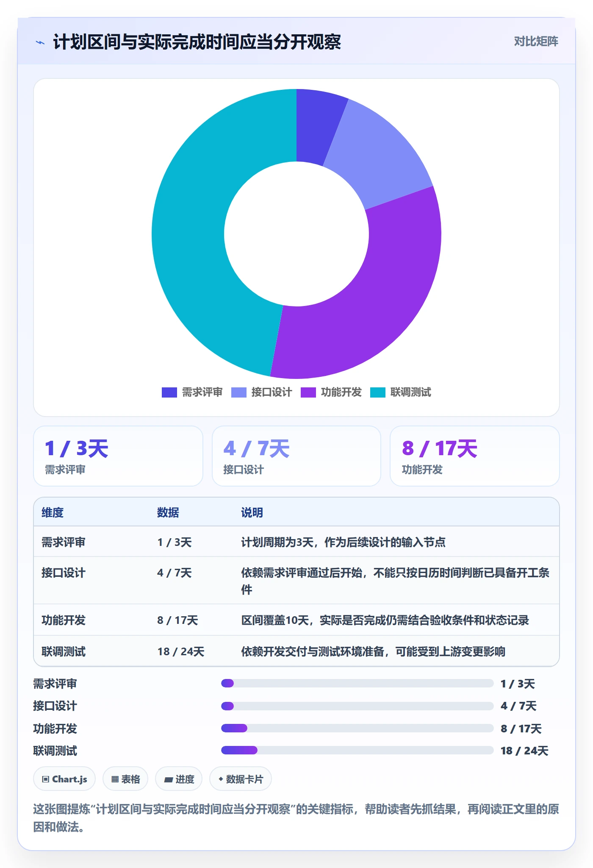Click the footer summary paragraph

(x=296, y=818)
